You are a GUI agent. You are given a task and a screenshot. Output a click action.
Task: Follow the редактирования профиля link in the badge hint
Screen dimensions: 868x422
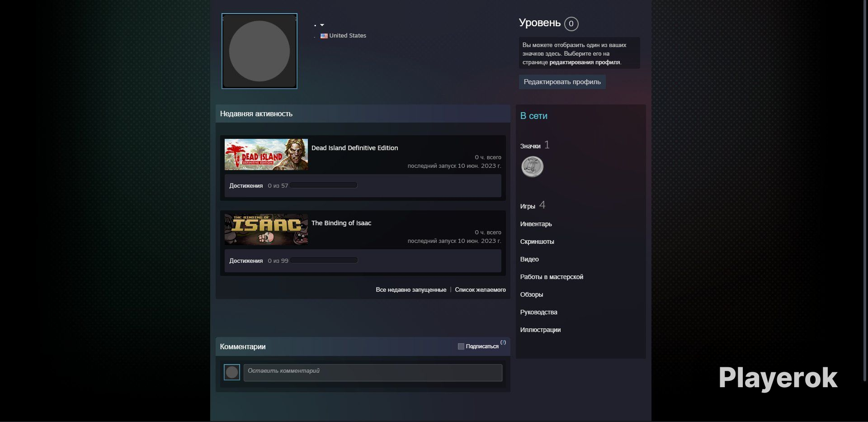pyautogui.click(x=585, y=62)
